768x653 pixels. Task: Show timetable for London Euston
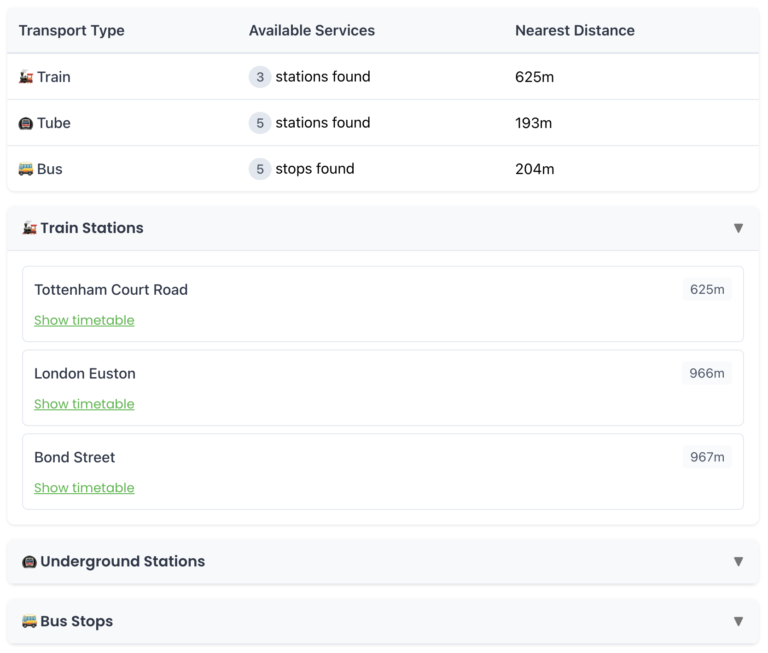pyautogui.click(x=84, y=405)
